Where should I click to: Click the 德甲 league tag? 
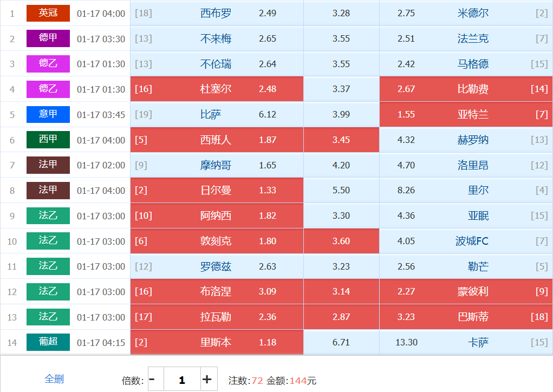48,38
